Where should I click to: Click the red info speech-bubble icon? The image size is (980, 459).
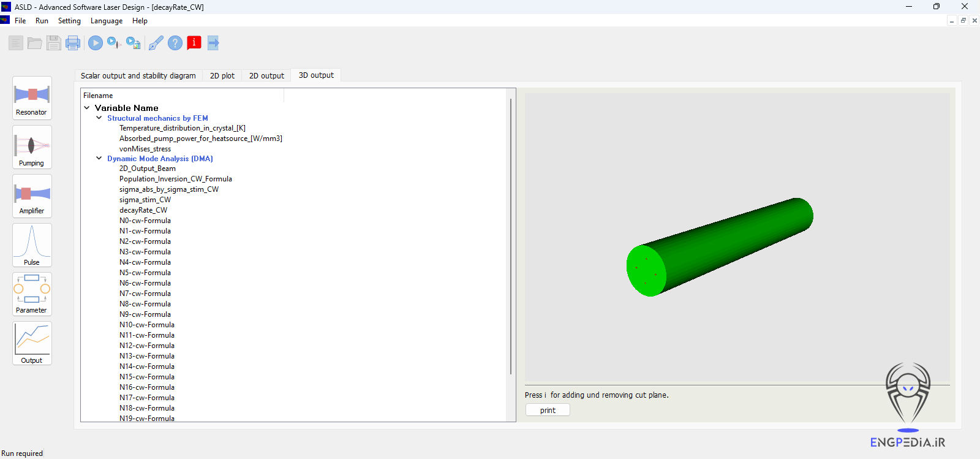click(x=194, y=43)
